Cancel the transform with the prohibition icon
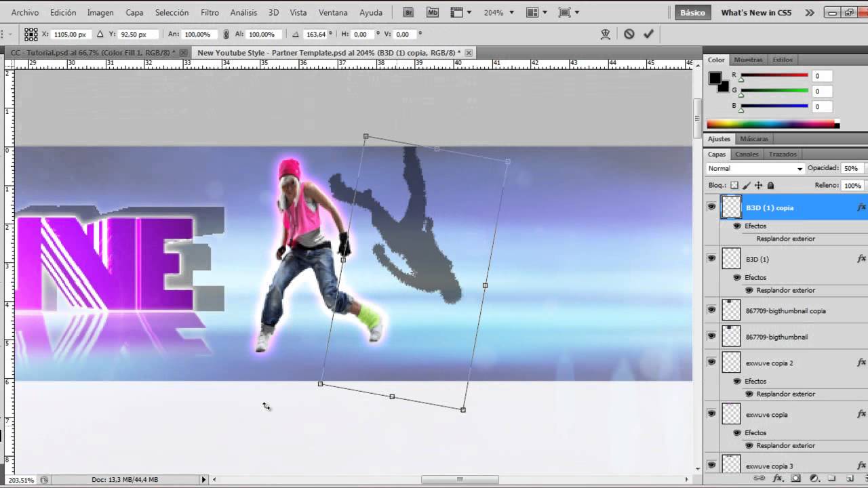 tap(629, 34)
